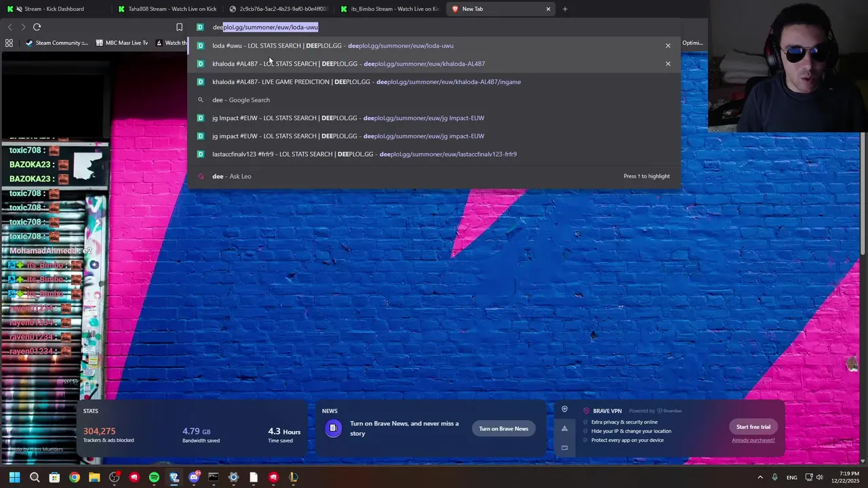Click the Brave News icon in News card
868x488 pixels.
tap(333, 428)
